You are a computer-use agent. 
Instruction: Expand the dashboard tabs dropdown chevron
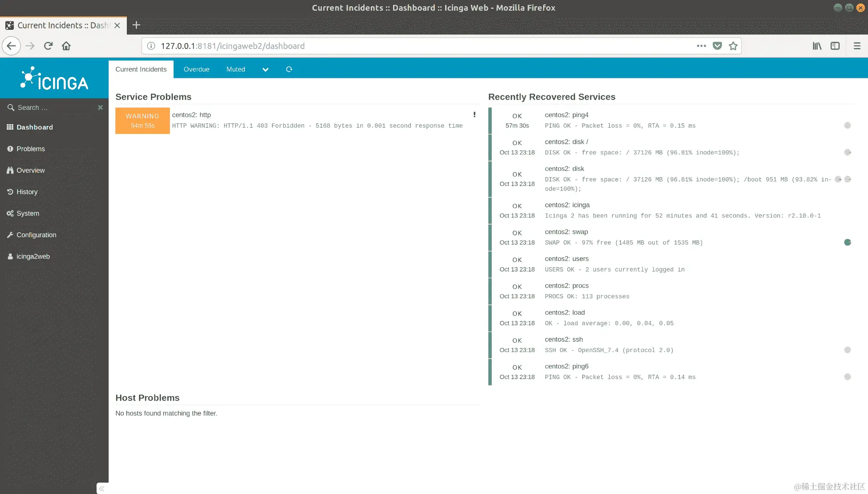click(265, 69)
